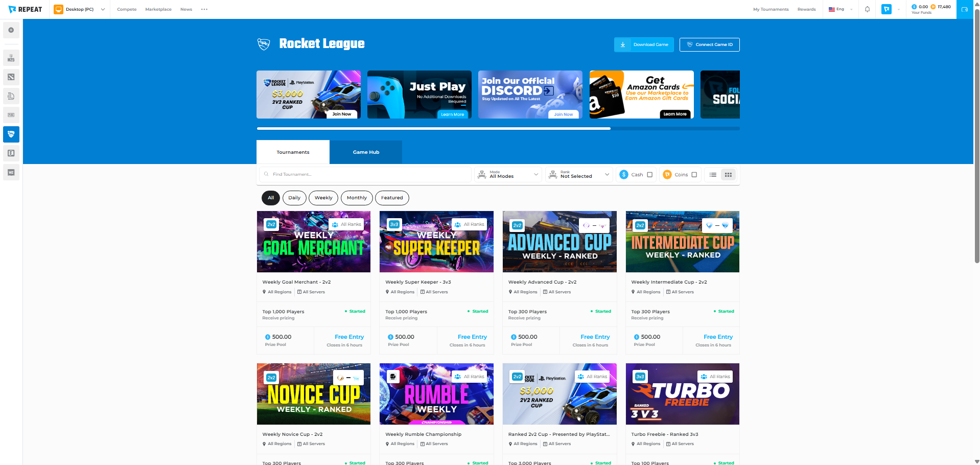Open PUBG game icon in sidebar
The image size is (980, 465).
(x=11, y=115)
